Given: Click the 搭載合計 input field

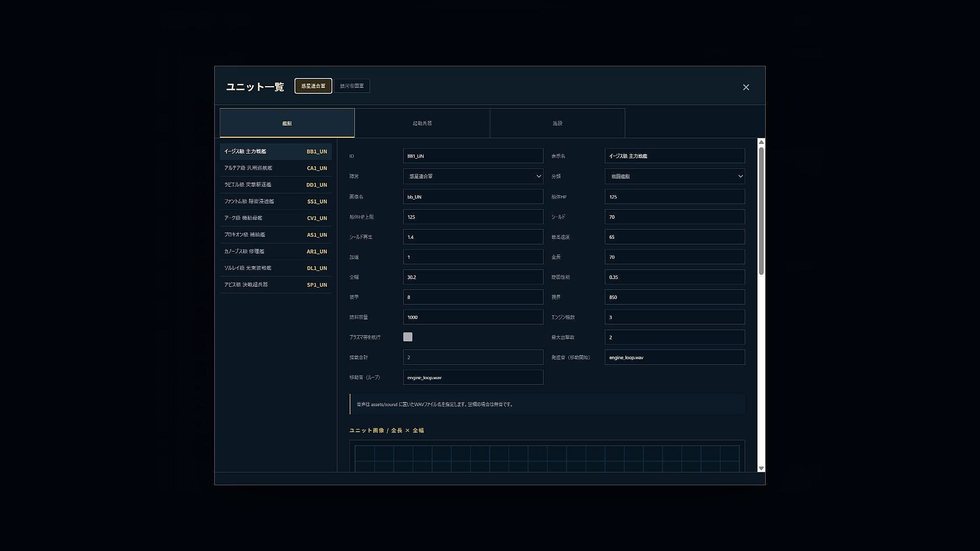Looking at the screenshot, I should pyautogui.click(x=473, y=357).
